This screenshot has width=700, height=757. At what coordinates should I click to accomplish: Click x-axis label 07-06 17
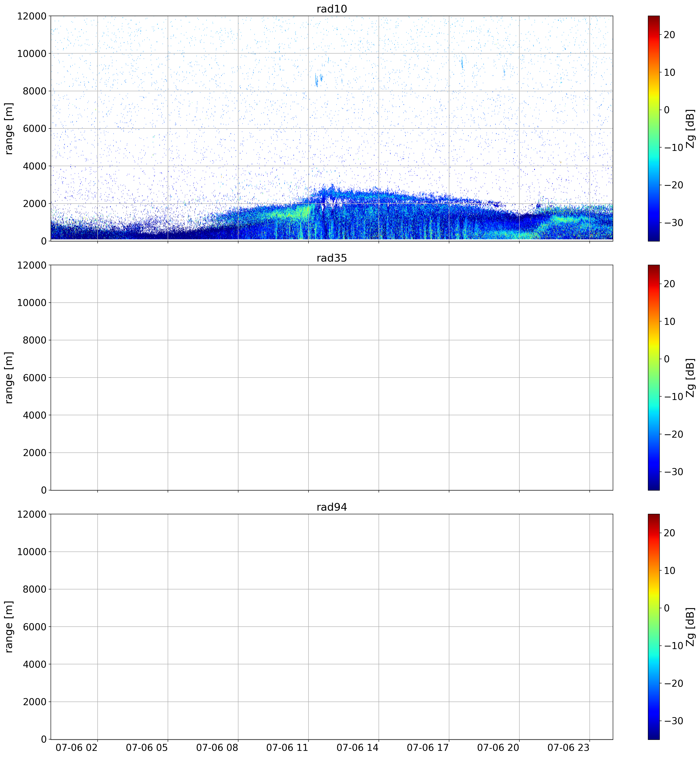tap(428, 747)
